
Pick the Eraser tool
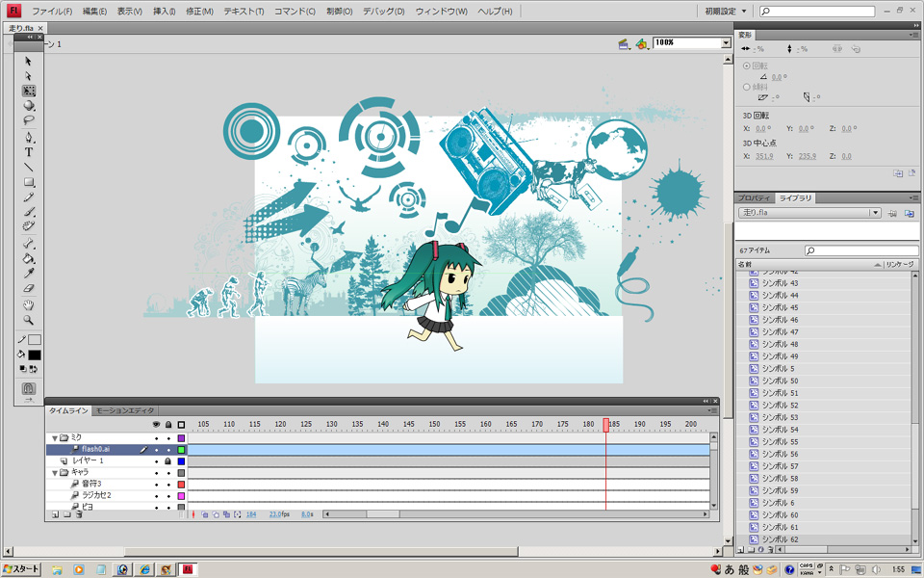(29, 288)
